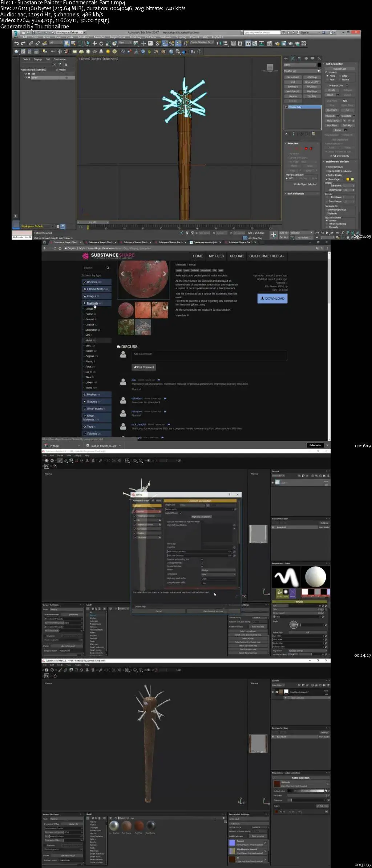Select the Iron Brushed material in the shelf

[x=114, y=825]
